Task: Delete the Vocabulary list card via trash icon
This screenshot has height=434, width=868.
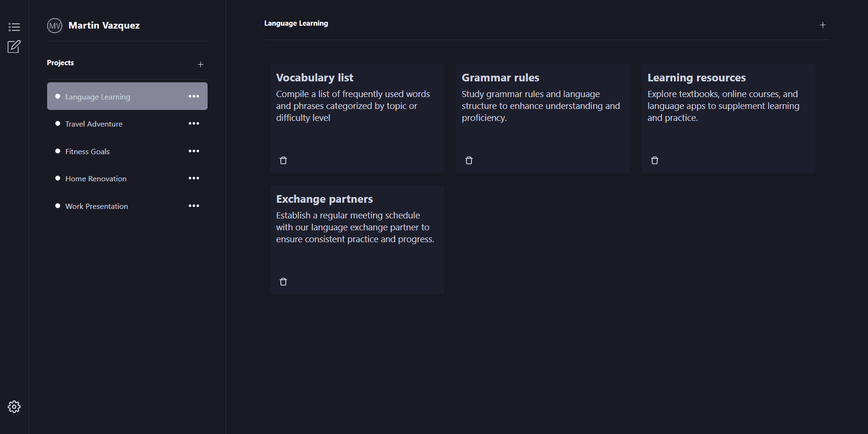Action: (283, 160)
